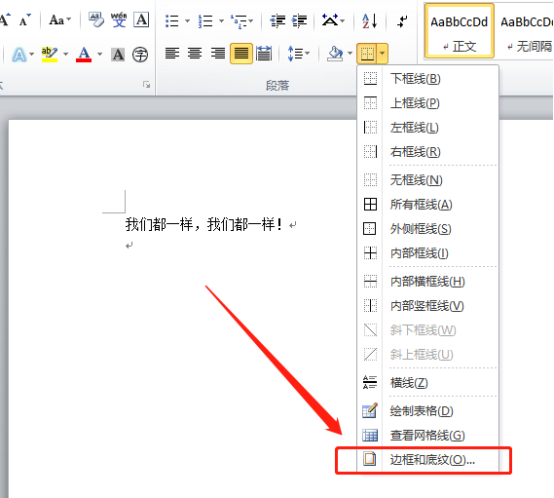This screenshot has height=498, width=554.
Task: Choose 内部横框线(H) menu item
Action: [x=428, y=281]
